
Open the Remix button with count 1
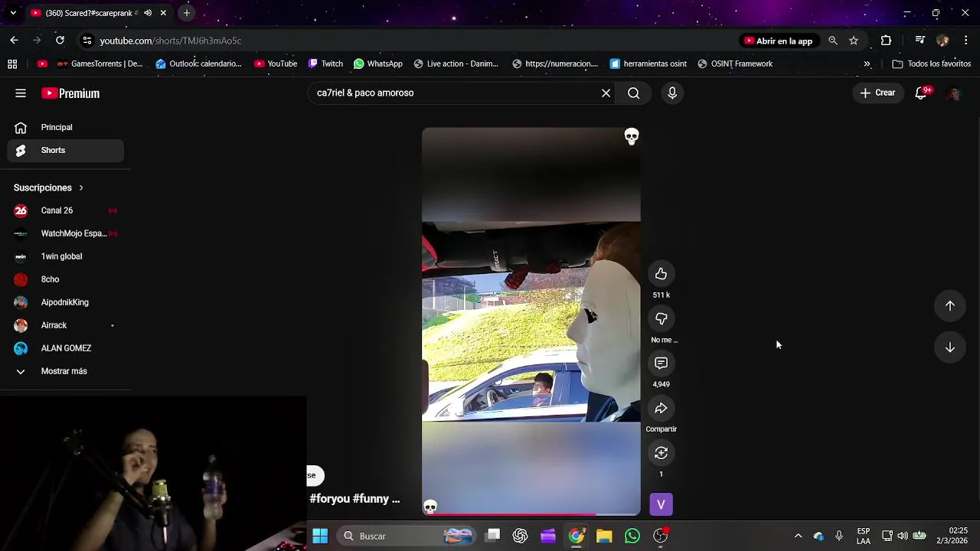(661, 453)
